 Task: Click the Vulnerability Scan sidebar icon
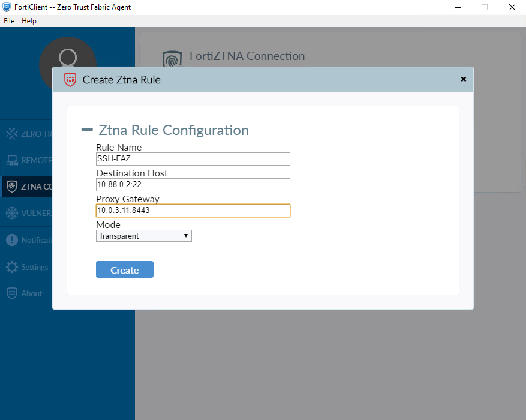click(x=12, y=213)
